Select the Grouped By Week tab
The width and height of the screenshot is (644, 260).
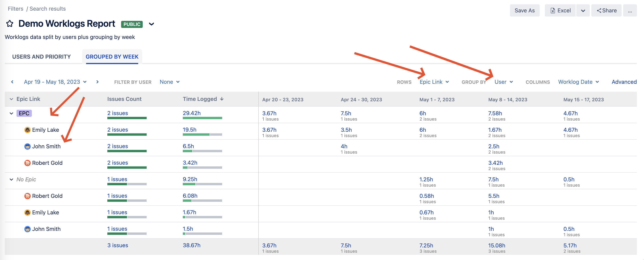[x=112, y=56]
